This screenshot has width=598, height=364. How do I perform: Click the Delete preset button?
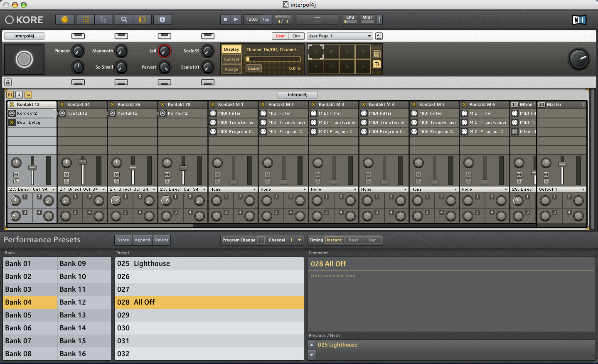click(162, 240)
